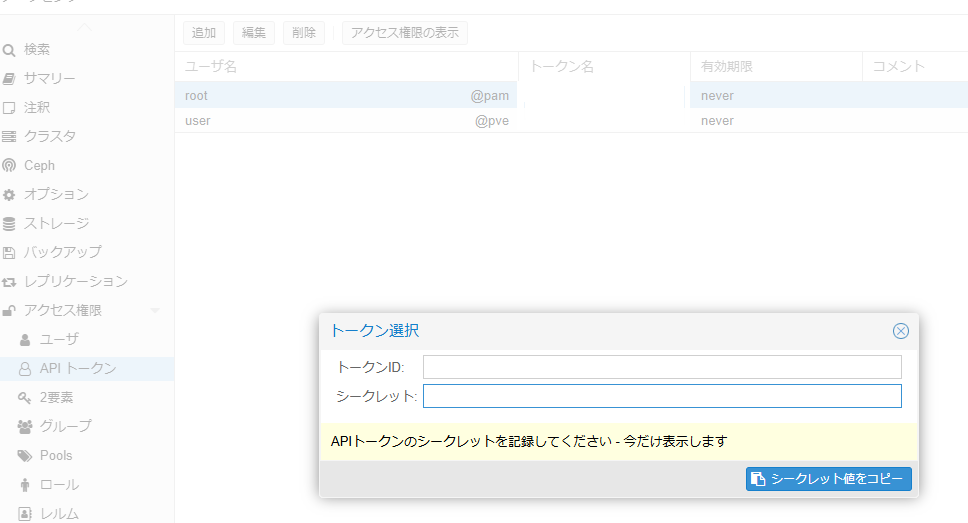Open the 2要素 key icon
The height and width of the screenshot is (523, 968).
pos(25,398)
